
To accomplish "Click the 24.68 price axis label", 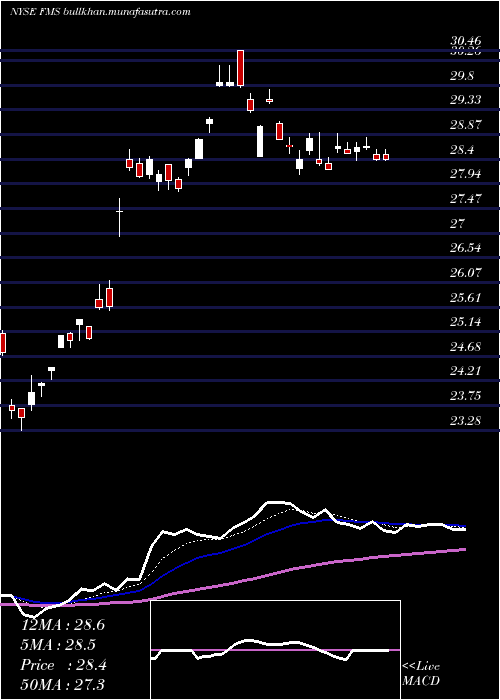I will click(x=466, y=347).
